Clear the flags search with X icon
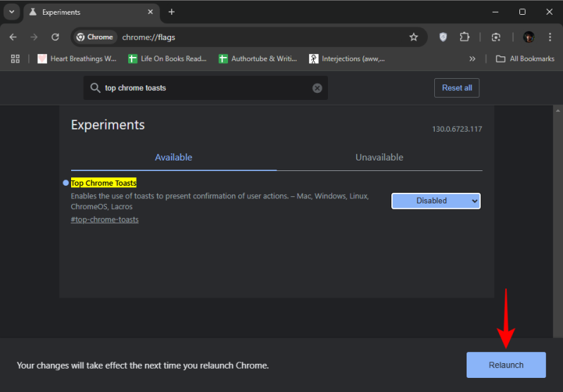 [317, 88]
